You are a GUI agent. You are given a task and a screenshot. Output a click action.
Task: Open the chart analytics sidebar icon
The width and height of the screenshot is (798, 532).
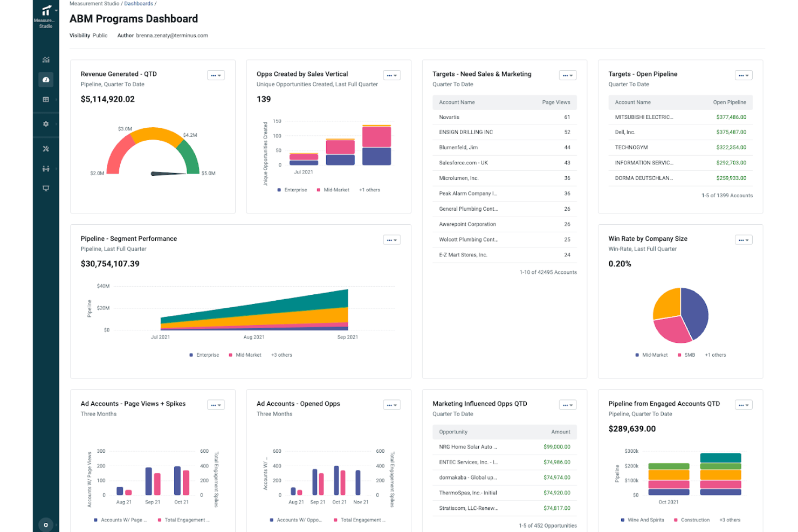coord(46,60)
